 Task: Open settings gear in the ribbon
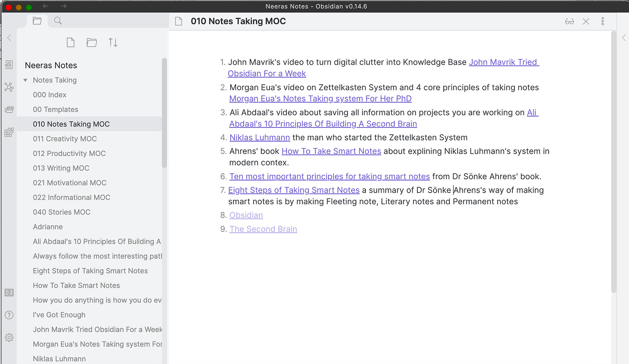tap(9, 337)
